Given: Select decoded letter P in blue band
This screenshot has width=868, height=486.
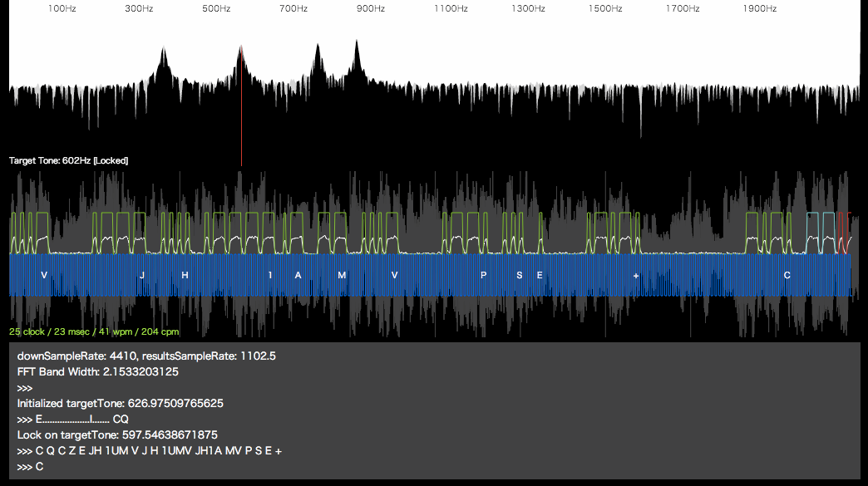Looking at the screenshot, I should 483,275.
